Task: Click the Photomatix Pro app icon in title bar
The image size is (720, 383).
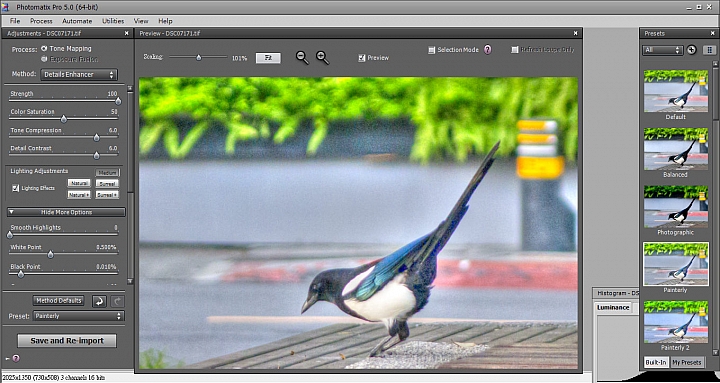Action: coord(6,7)
